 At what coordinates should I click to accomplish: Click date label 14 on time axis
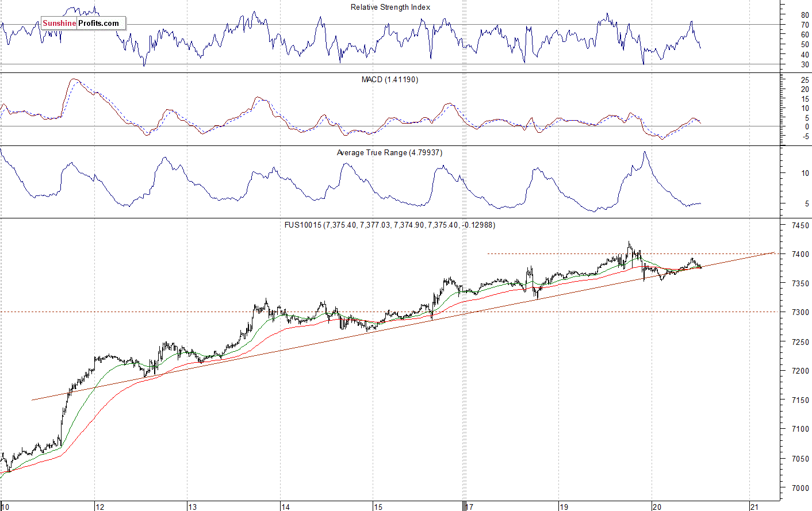pyautogui.click(x=285, y=506)
